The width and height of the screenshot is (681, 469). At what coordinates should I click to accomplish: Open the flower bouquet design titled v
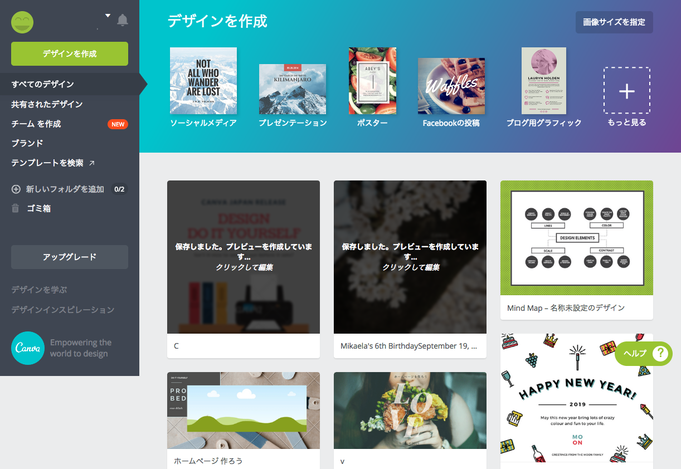click(x=410, y=410)
